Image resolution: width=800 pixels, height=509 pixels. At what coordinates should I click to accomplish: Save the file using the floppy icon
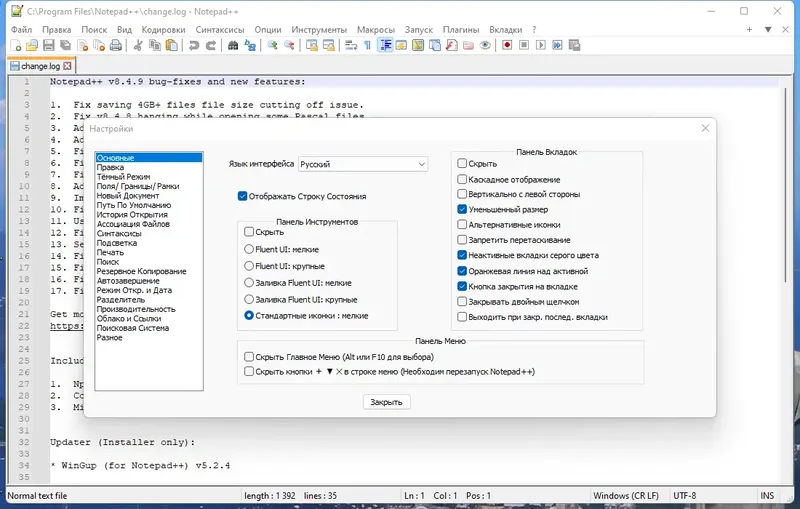48,45
